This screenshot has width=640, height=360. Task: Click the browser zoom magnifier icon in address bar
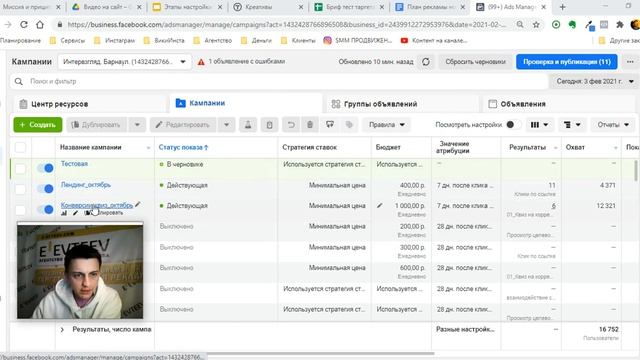click(520, 24)
